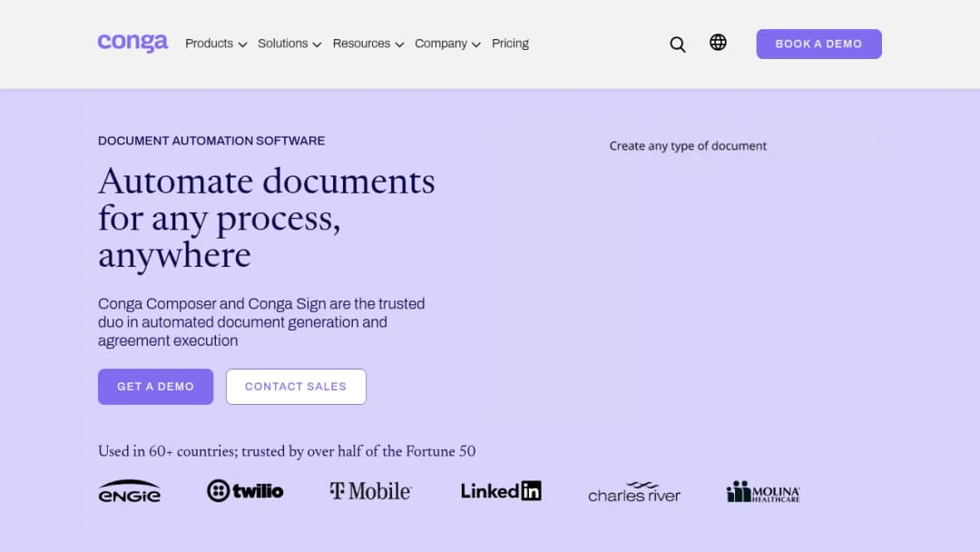980x552 pixels.
Task: Open the Resources dropdown menu
Action: pyautogui.click(x=368, y=44)
